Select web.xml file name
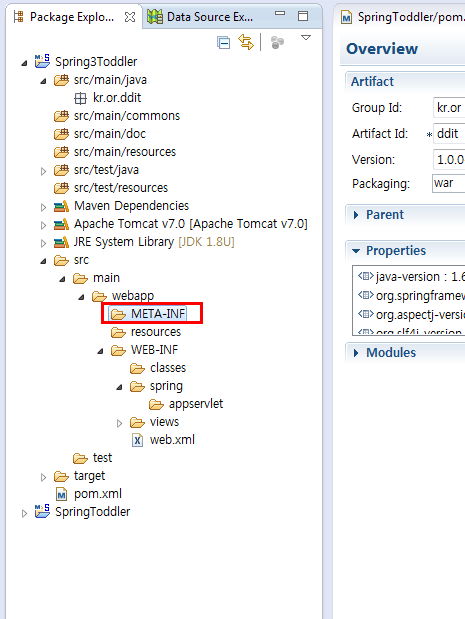Screen dimensions: 465x619 pyautogui.click(x=172, y=440)
